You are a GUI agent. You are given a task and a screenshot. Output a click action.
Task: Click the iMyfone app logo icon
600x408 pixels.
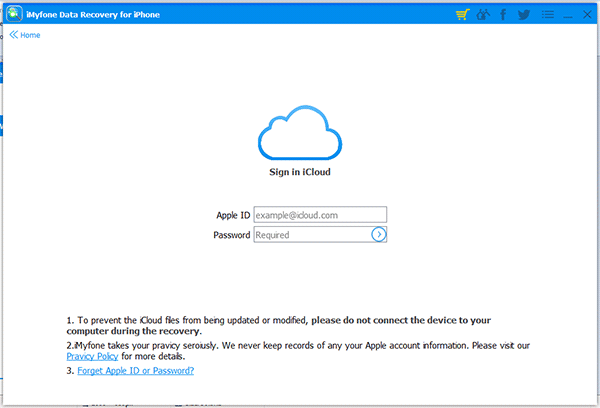pos(14,14)
